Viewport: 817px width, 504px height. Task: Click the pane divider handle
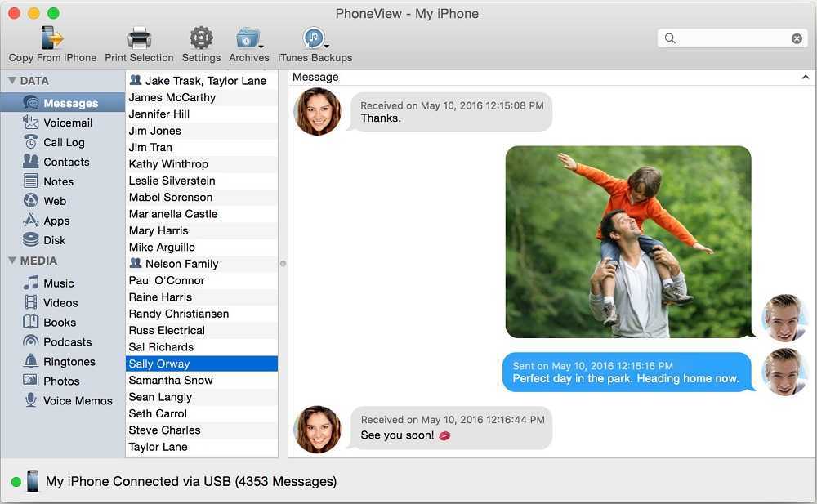coord(283,263)
